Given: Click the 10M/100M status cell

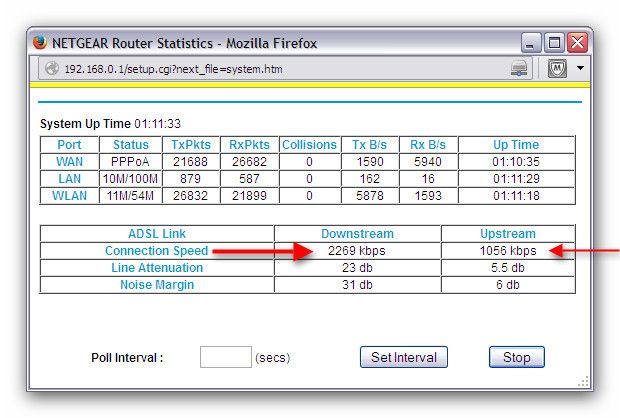Looking at the screenshot, I should pos(130,179).
